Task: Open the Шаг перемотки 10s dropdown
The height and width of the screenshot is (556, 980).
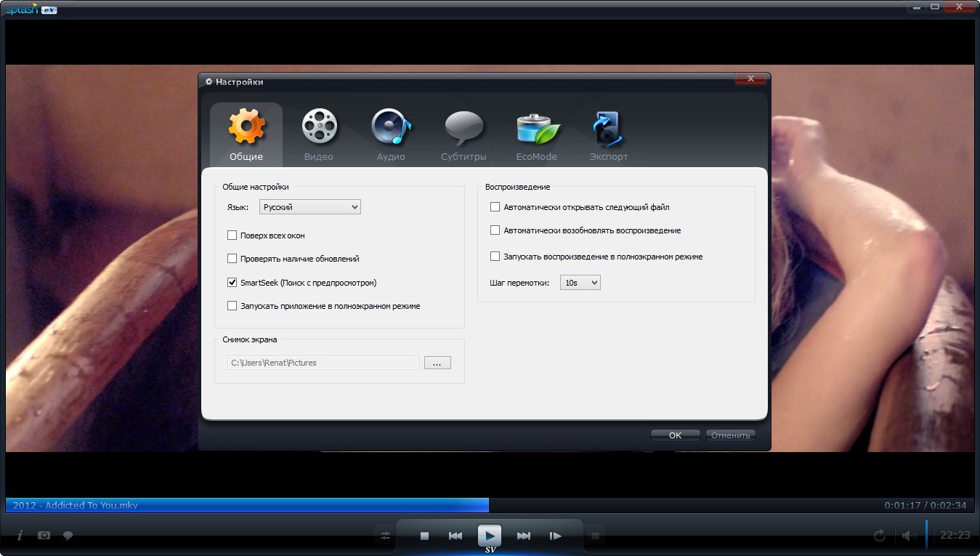Action: click(580, 283)
